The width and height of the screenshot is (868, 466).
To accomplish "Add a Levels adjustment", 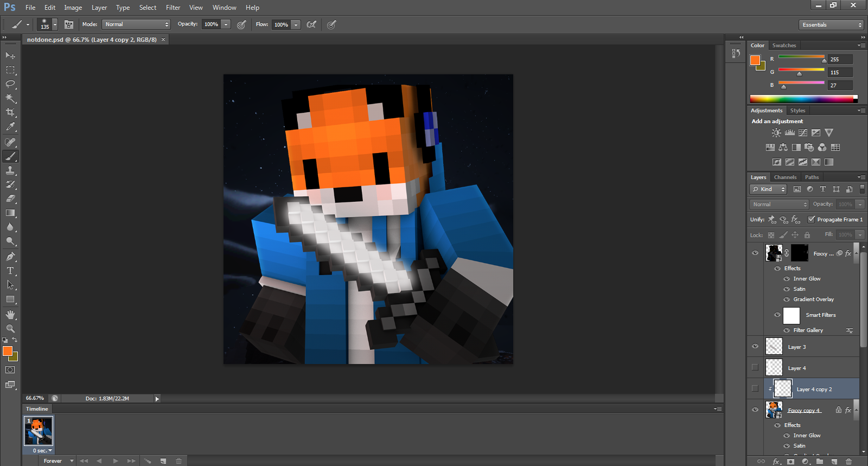I will pos(790,133).
